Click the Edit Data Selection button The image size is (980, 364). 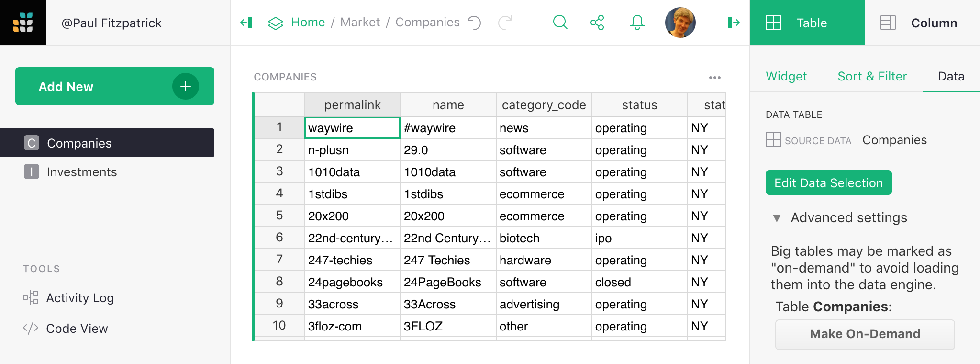[x=829, y=182]
